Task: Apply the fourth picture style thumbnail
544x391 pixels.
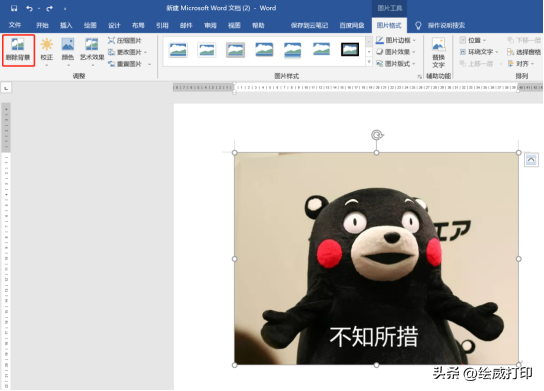Action: click(264, 50)
